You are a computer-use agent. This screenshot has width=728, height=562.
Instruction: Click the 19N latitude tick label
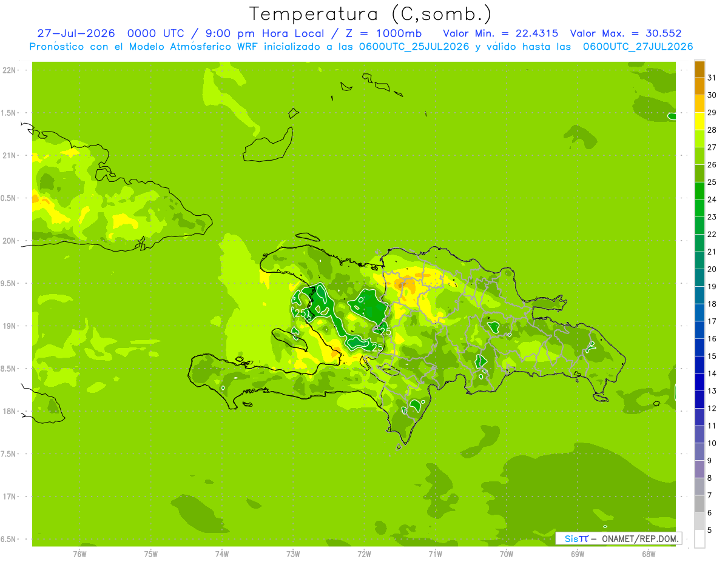coord(10,326)
